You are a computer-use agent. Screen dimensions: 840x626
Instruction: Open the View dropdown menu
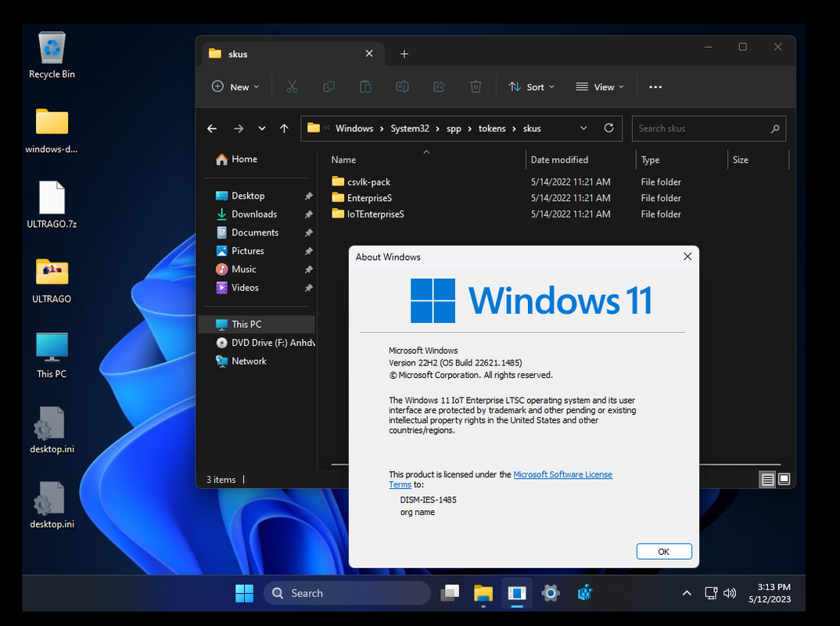point(600,87)
